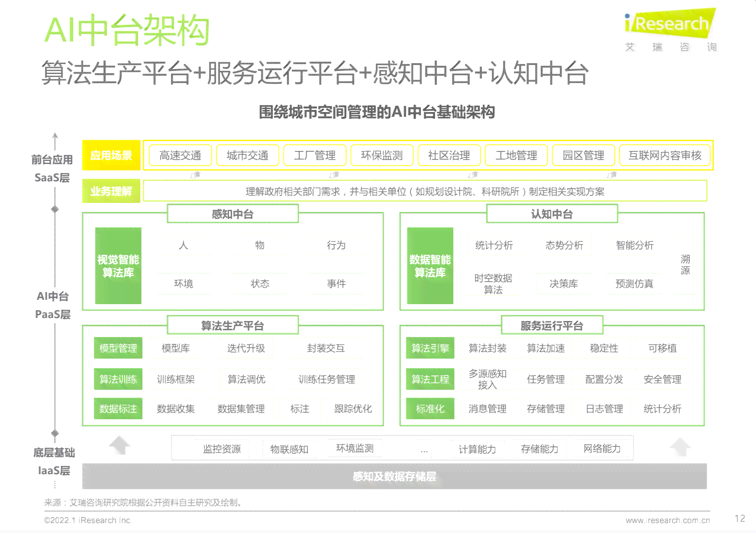Choose the 任务管理 cell

[546, 379]
